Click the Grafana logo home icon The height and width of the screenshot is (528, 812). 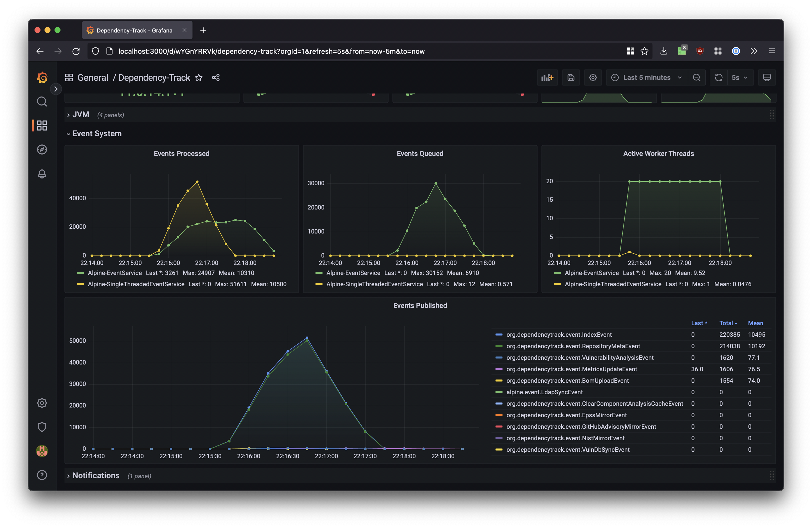pyautogui.click(x=42, y=78)
